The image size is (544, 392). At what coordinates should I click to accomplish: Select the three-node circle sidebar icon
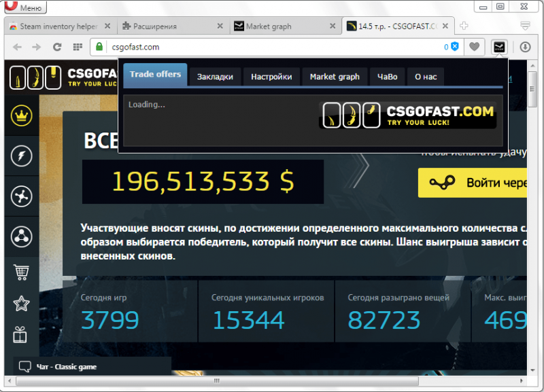coord(22,236)
